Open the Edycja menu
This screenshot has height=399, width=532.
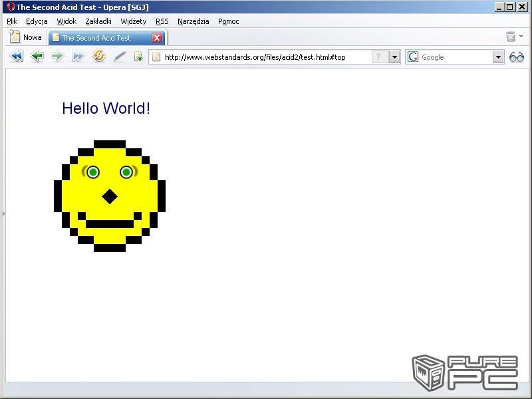[x=37, y=21]
